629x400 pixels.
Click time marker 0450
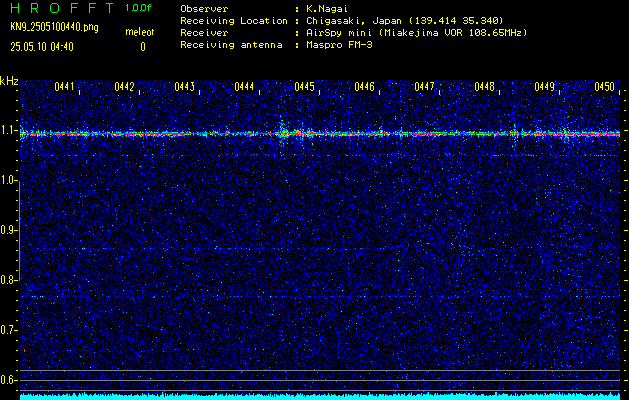pyautogui.click(x=605, y=87)
